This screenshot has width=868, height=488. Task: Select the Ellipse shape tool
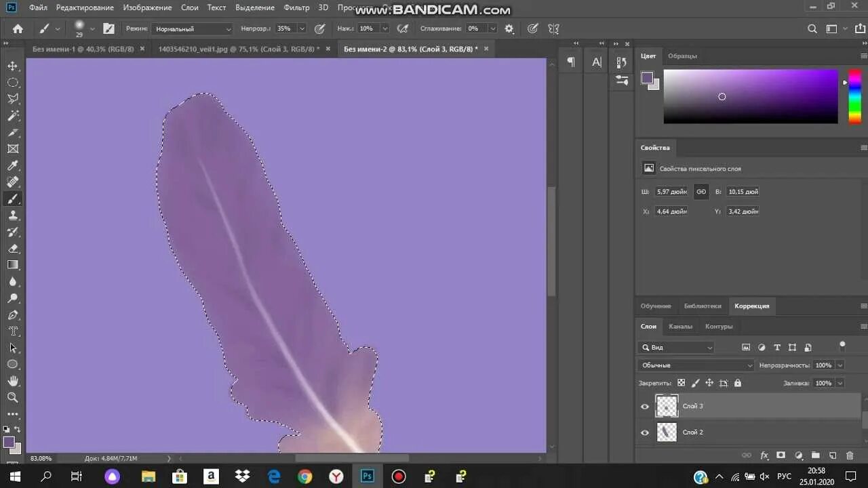tap(13, 365)
